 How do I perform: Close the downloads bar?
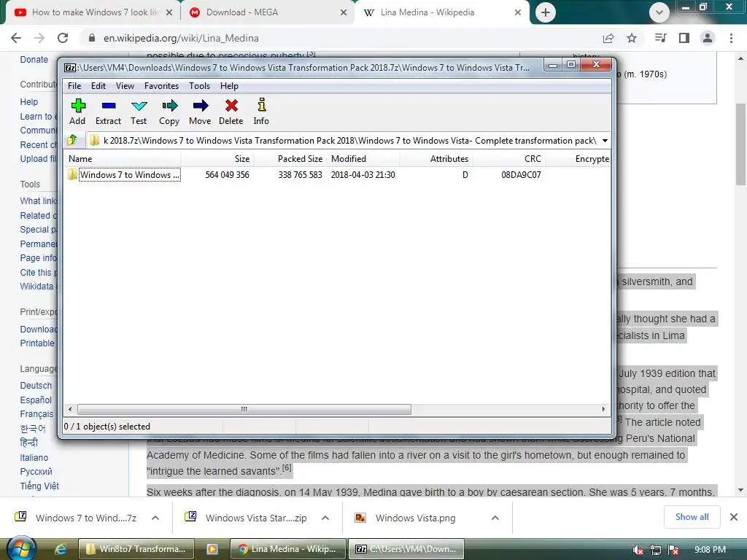click(x=734, y=517)
